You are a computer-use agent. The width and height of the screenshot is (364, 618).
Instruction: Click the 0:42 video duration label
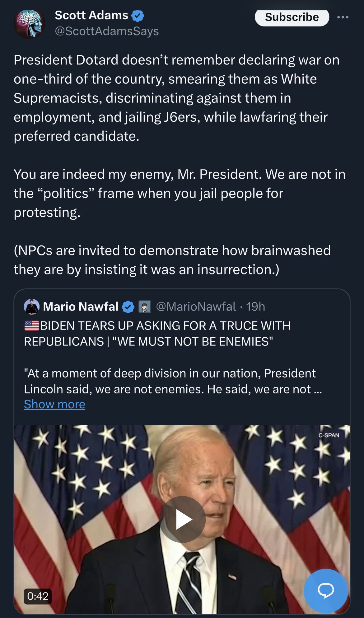(x=38, y=596)
